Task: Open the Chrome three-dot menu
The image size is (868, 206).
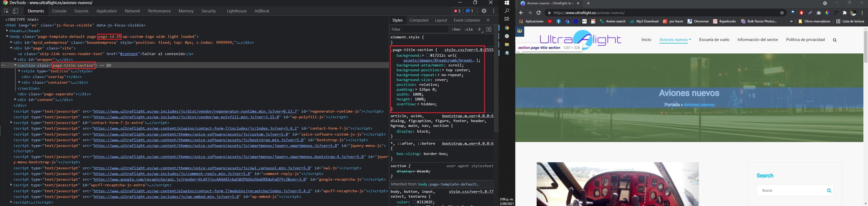Action: pos(862,13)
